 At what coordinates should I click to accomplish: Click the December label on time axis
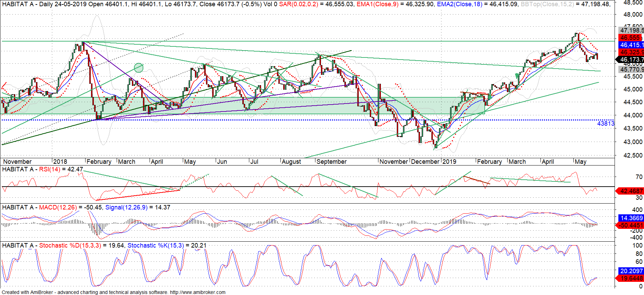[426, 162]
